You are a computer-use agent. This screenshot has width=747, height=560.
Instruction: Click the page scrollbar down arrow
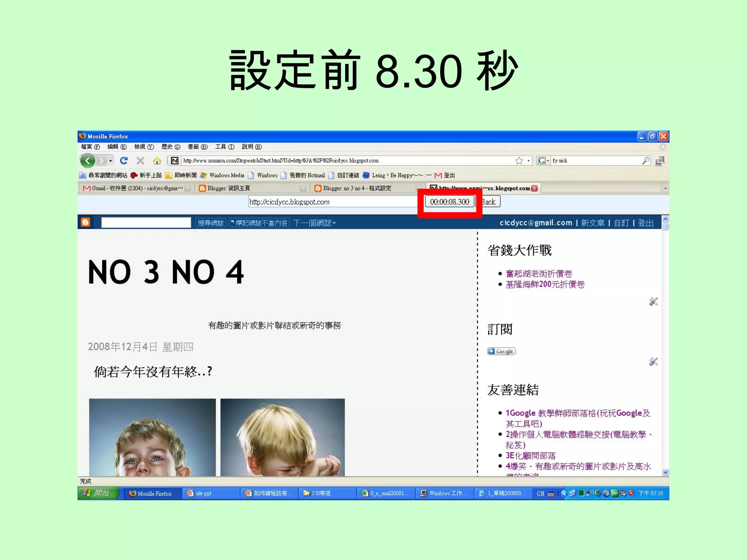pos(665,472)
